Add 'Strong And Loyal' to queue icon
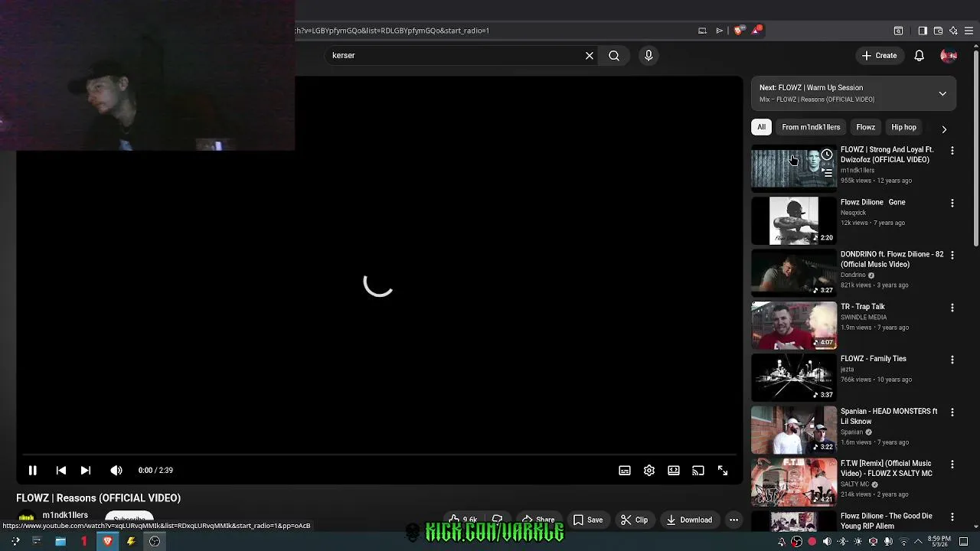Image resolution: width=980 pixels, height=551 pixels. coord(827,173)
